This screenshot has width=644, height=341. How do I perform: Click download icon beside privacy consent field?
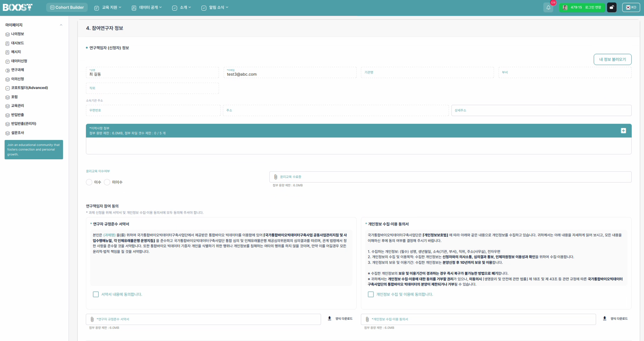click(605, 319)
